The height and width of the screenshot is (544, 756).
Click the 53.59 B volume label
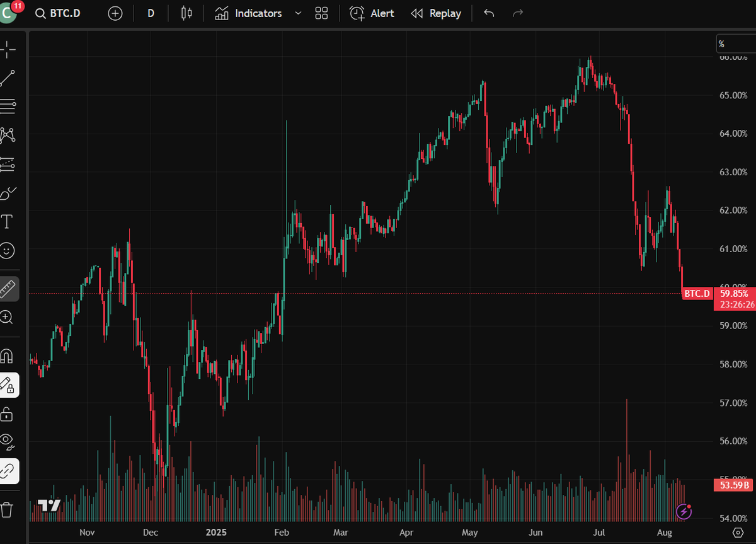734,485
